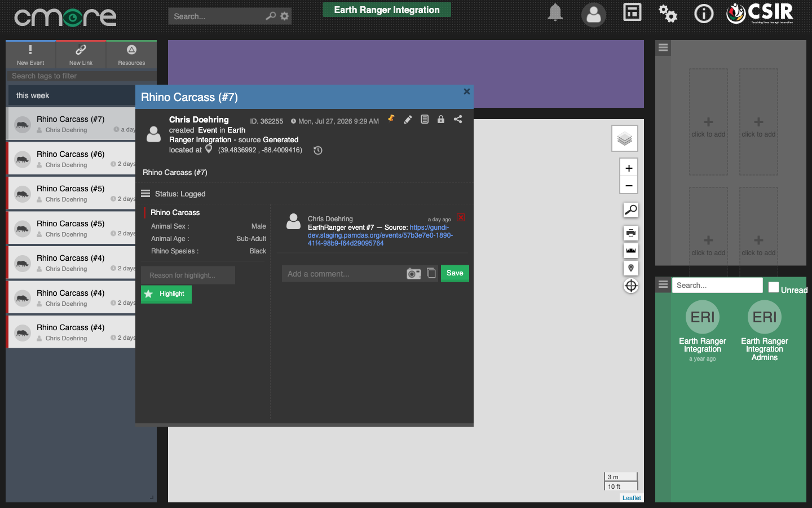Open the map search magnifier tool

(631, 210)
